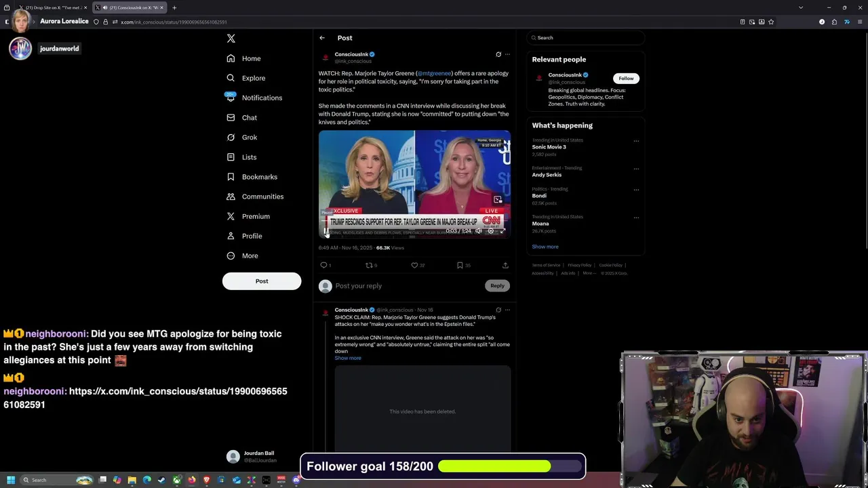
Task: Open a new browser tab
Action: coord(174,7)
